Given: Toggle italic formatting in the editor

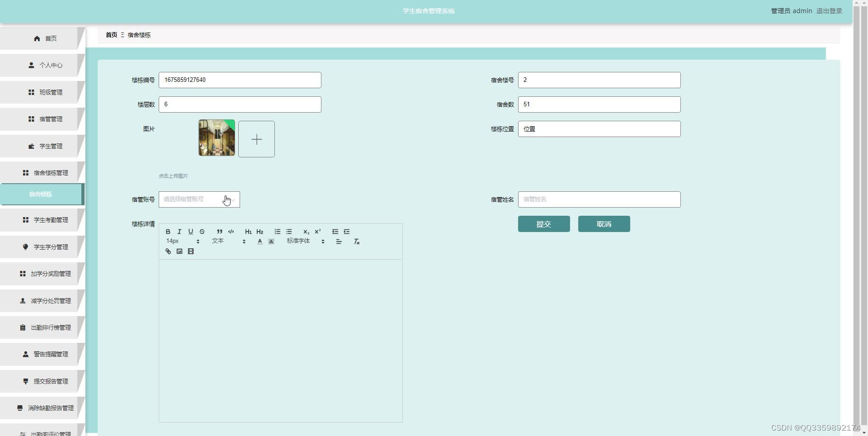Looking at the screenshot, I should [179, 232].
